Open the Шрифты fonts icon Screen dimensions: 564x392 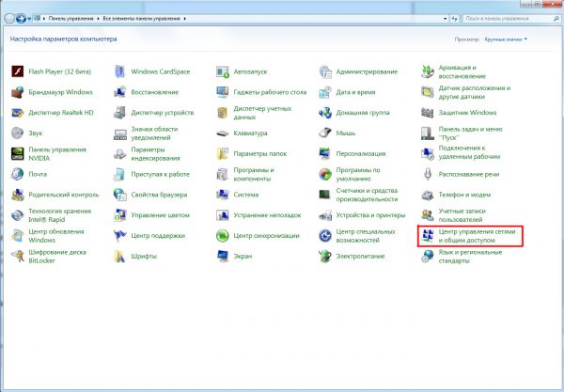(x=119, y=256)
